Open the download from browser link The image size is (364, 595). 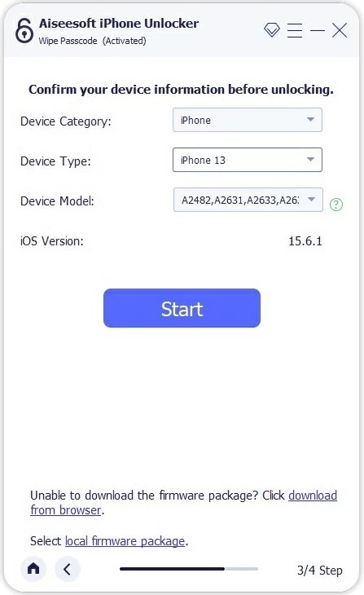coord(183,502)
